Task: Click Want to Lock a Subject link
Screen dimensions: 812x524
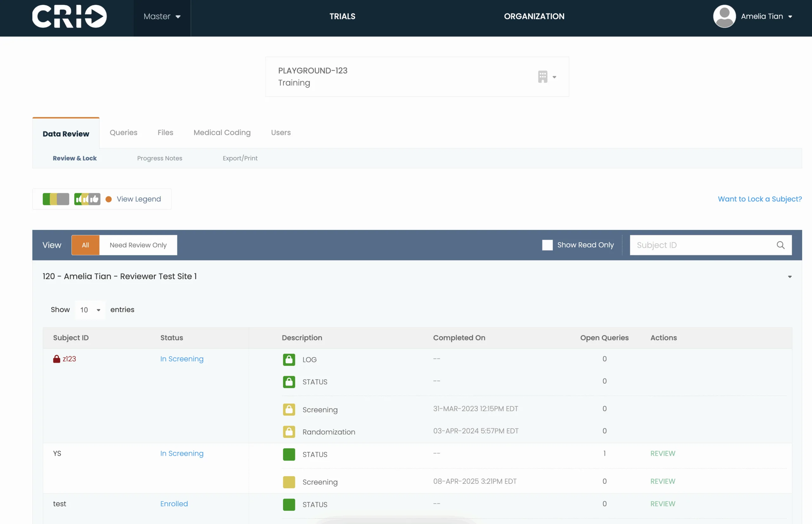Action: pyautogui.click(x=760, y=199)
